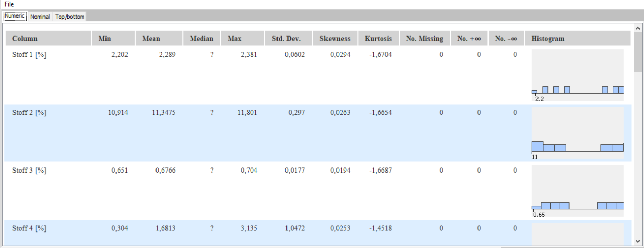Click the Mean value 0,6766
Viewport: 644px width, 248px height.
165,170
